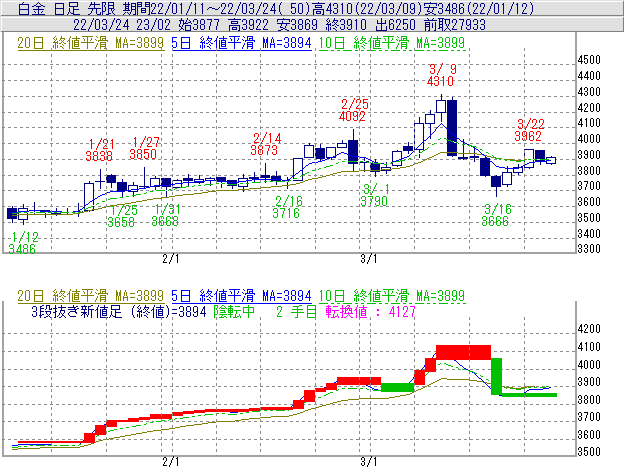624x475 pixels.
Task: Click the lower chart's 20日 終値平滑 MA=3899 legend
Action: (90, 296)
